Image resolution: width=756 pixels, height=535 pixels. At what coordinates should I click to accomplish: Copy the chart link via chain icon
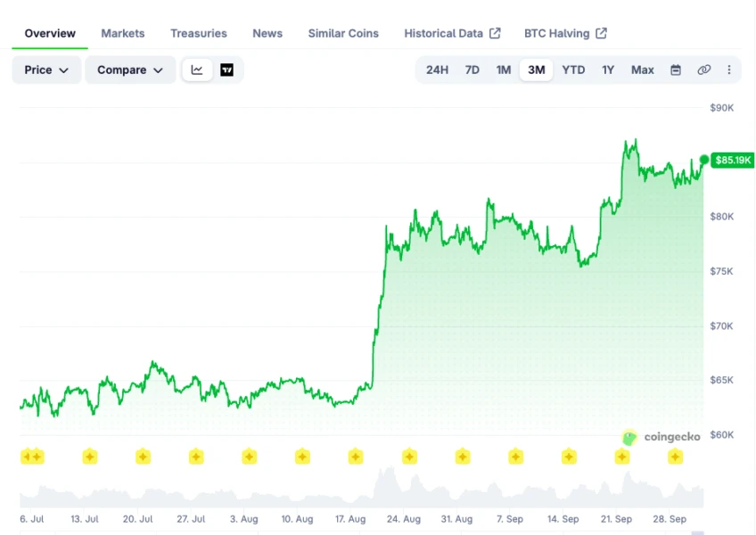(x=703, y=70)
